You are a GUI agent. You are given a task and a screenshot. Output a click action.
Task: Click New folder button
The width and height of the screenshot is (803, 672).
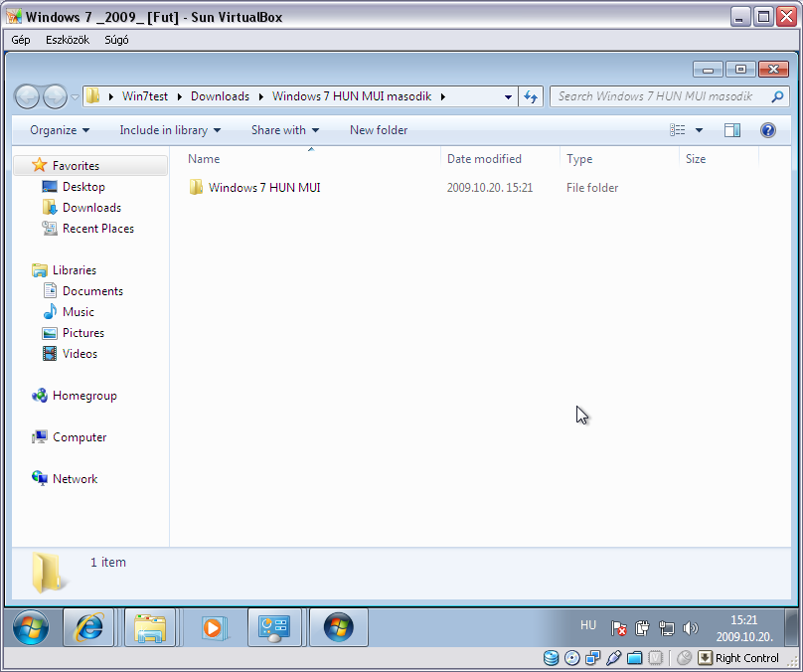pyautogui.click(x=379, y=130)
